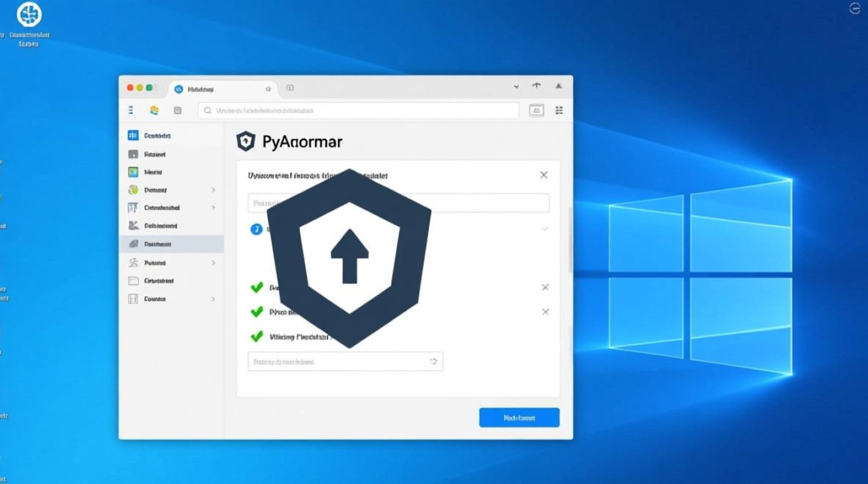Click the blue button at the bottom right
Screen dimensions: 868x484
click(519, 418)
